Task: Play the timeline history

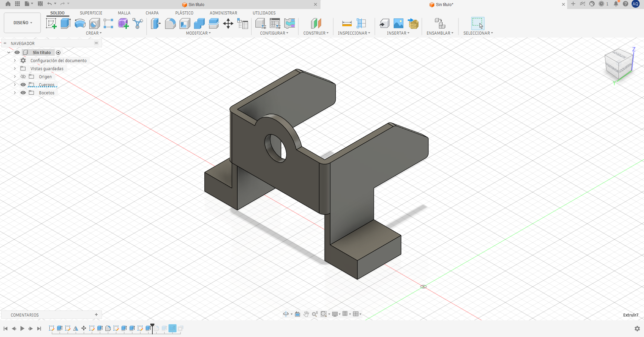Action: (22, 329)
